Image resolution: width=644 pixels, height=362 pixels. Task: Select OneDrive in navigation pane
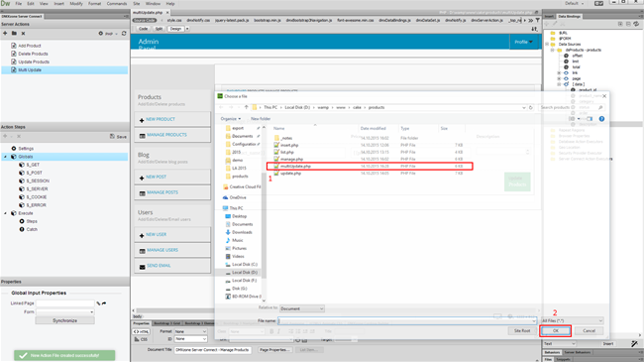[x=238, y=197]
